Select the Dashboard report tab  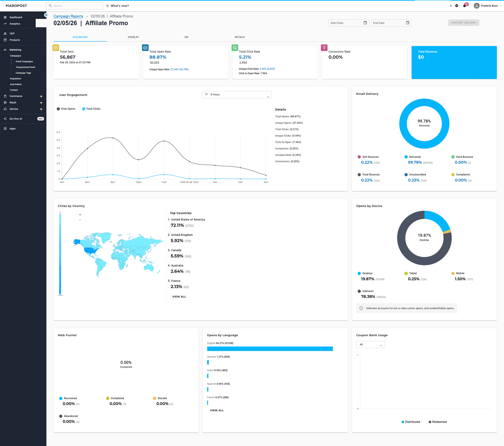tap(80, 37)
